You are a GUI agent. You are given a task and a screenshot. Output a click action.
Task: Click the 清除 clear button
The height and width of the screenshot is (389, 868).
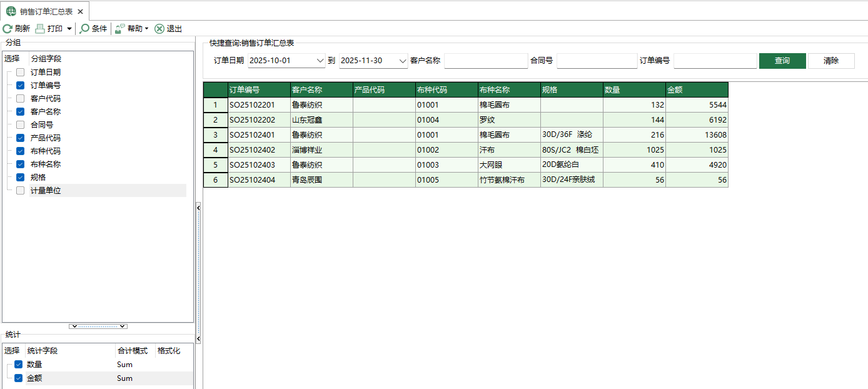pyautogui.click(x=831, y=61)
